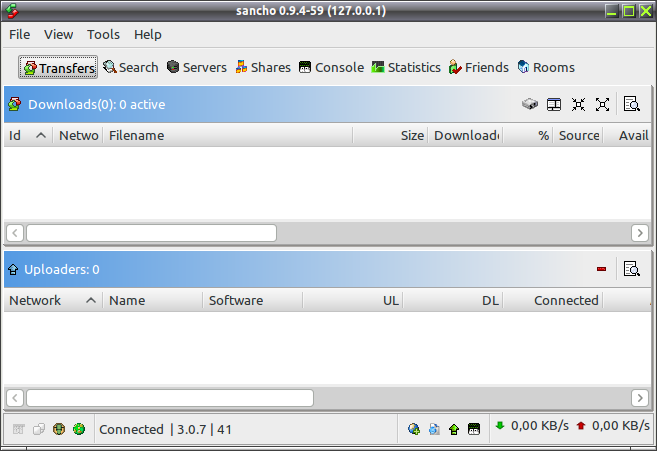Click the 'Downloads(0): 0 active' header text
The image size is (657, 451).
pos(97,104)
